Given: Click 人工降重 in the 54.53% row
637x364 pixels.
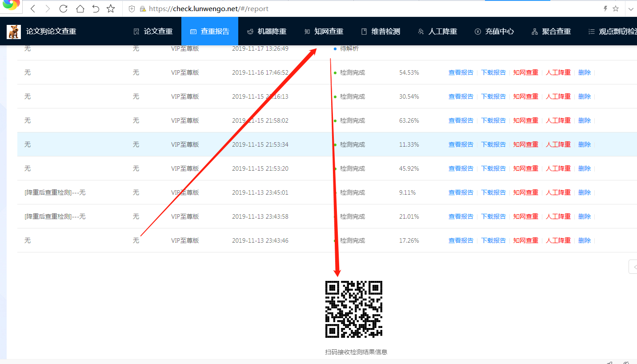Looking at the screenshot, I should tap(558, 72).
